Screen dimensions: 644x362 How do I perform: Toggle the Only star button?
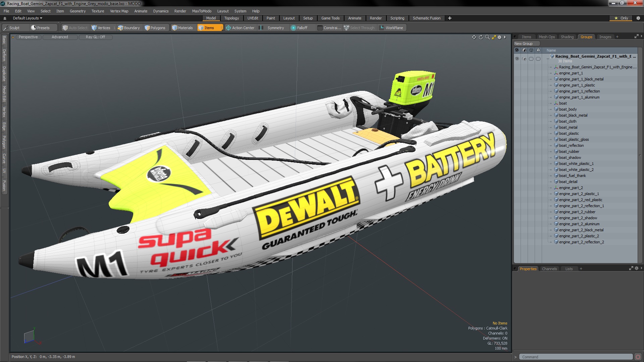(621, 18)
